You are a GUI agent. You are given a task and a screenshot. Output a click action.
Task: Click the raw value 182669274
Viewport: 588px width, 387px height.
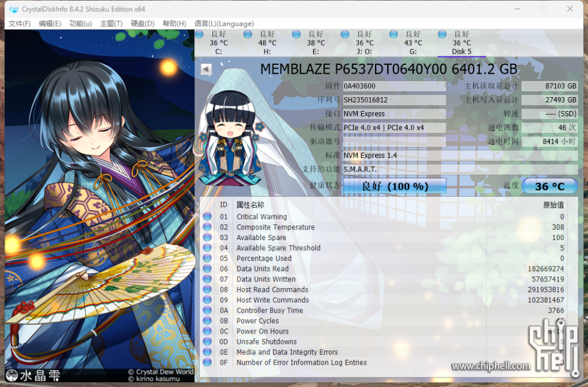(545, 269)
